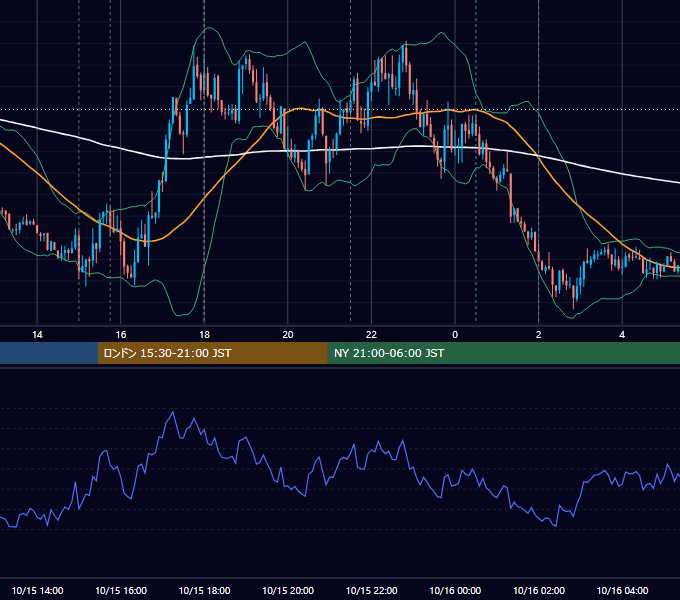Click the 4 hour axis label
This screenshot has width=680, height=600.
pyautogui.click(x=622, y=335)
